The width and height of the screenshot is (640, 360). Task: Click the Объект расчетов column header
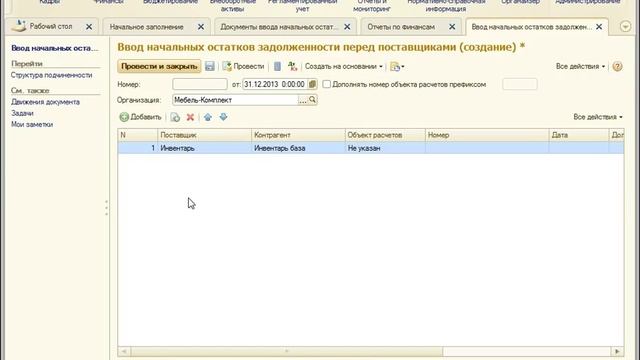click(x=385, y=135)
